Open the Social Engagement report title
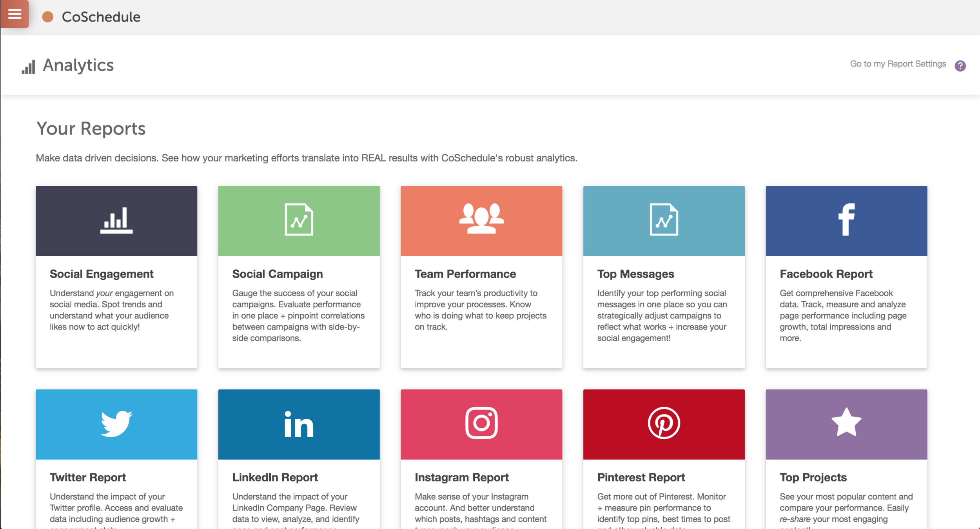 pyautogui.click(x=102, y=274)
